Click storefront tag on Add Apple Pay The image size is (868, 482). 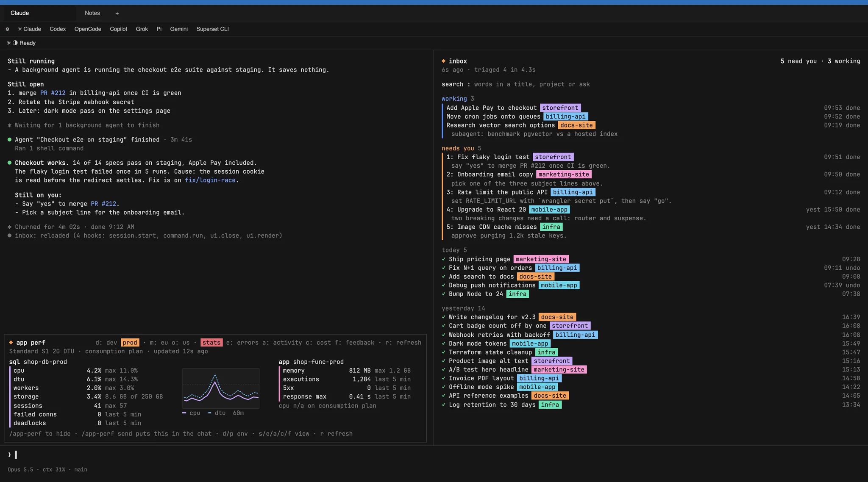(560, 108)
